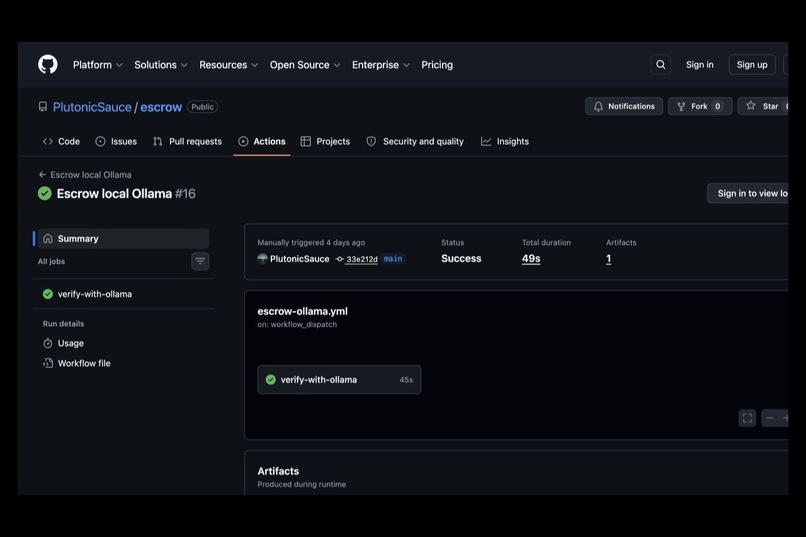Click the back arrow to Escrow local Ollama
Screen dimensions: 806x537
[x=42, y=175]
